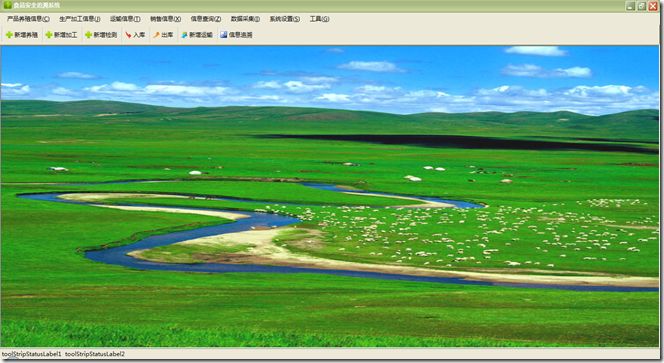This screenshot has width=664, height=363.
Task: Click the 信息追溯 toolbar button
Action: [x=236, y=35]
